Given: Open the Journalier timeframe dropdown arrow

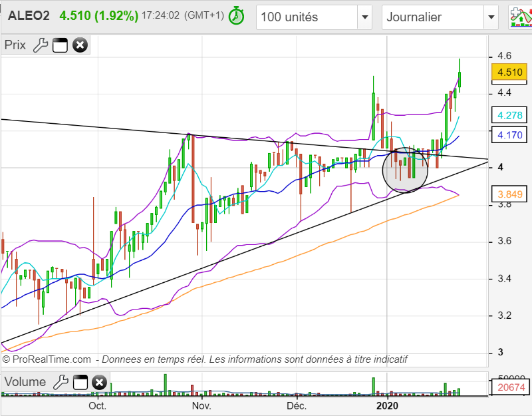Looking at the screenshot, I should (x=491, y=17).
